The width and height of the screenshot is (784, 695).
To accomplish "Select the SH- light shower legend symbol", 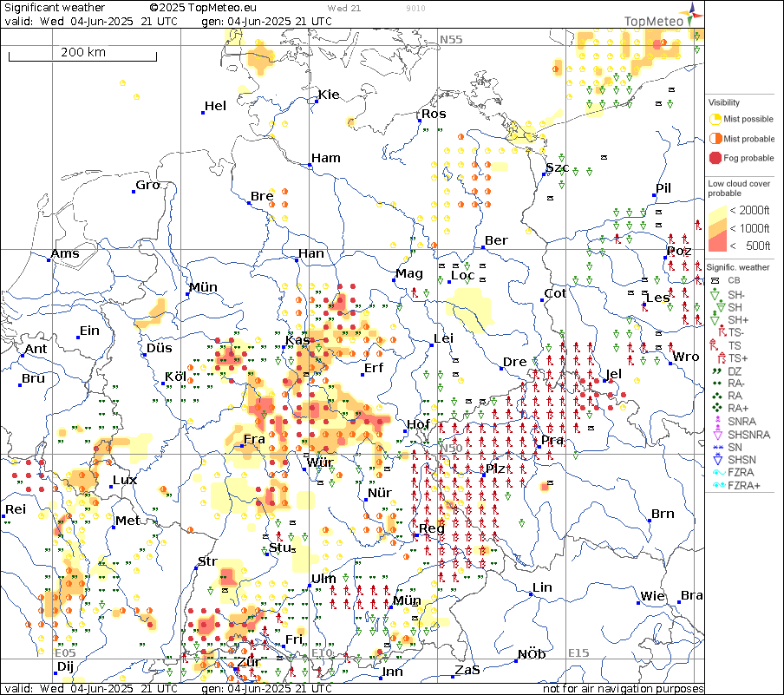I will 715,294.
